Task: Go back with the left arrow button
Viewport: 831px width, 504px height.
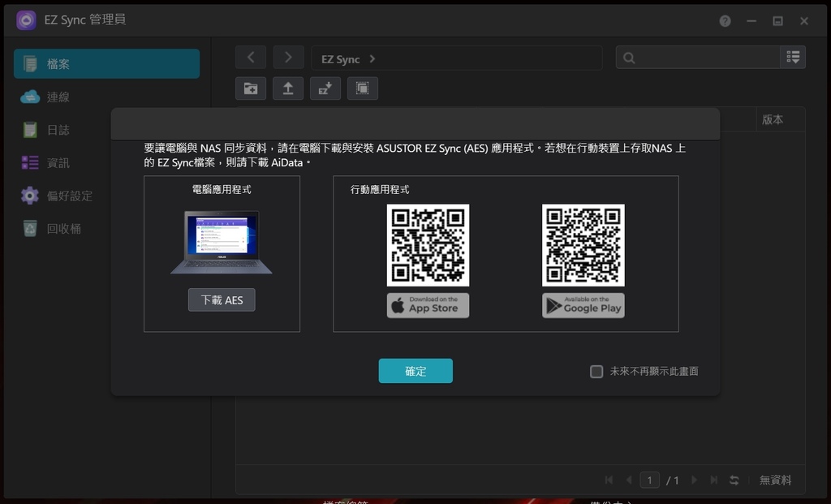Action: (251, 58)
